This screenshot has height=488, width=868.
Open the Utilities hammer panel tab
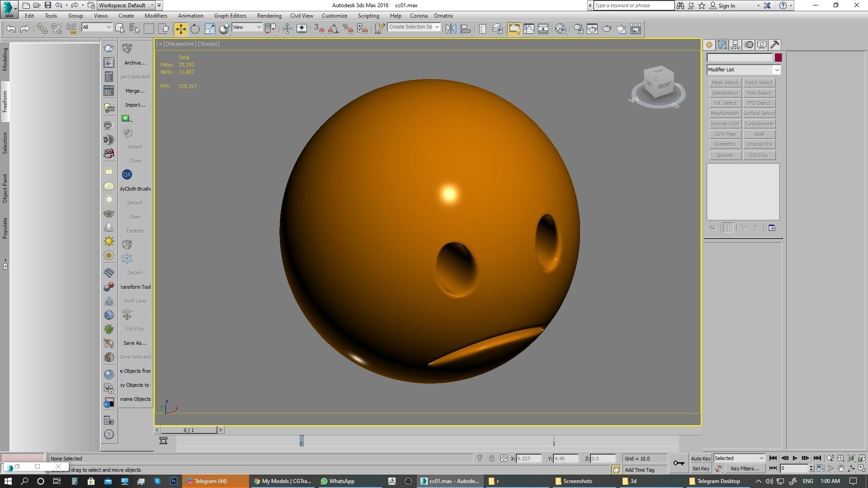[775, 45]
